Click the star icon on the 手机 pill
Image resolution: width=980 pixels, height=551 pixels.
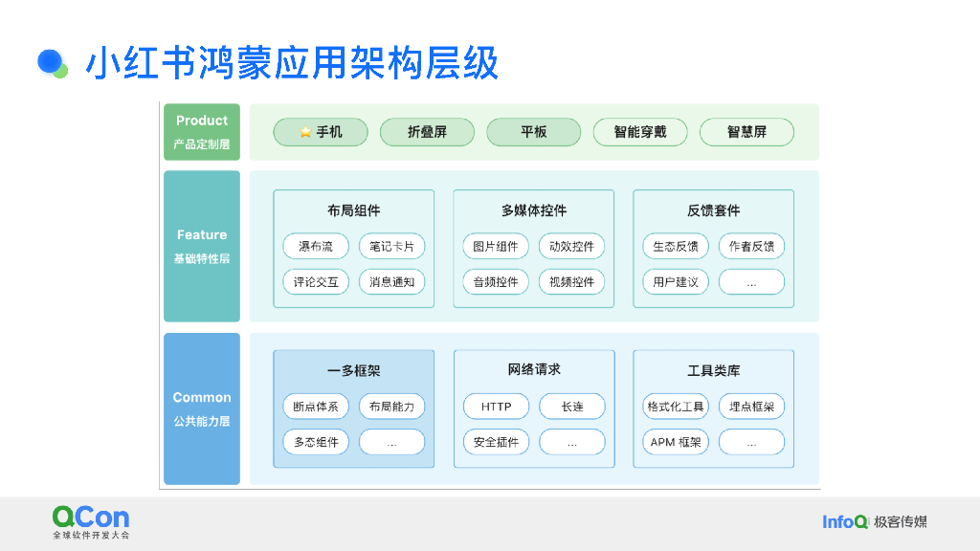coord(305,132)
